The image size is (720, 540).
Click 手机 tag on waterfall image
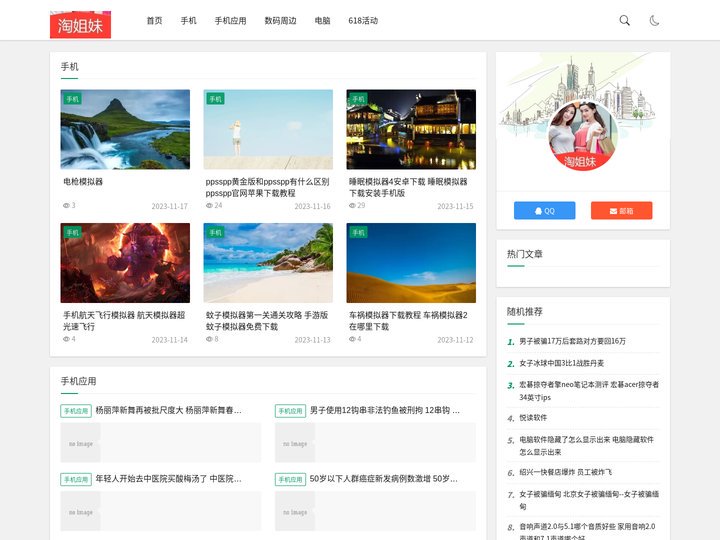72,99
